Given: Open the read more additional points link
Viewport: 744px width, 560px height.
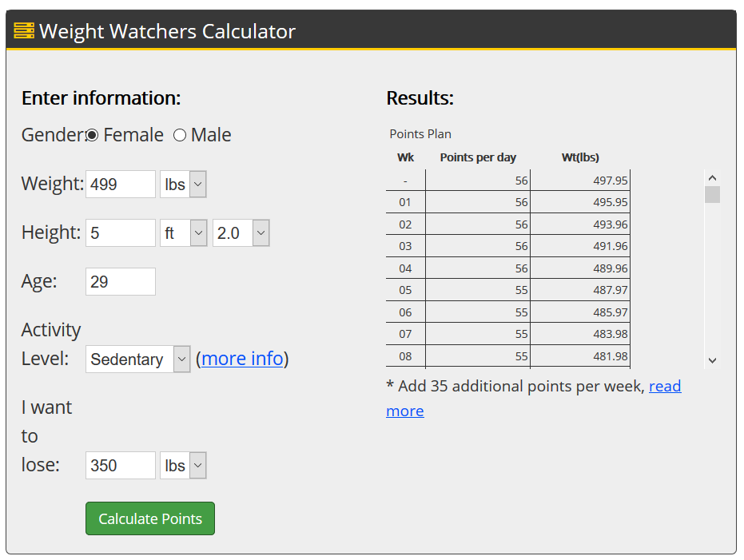Looking at the screenshot, I should coord(665,386).
